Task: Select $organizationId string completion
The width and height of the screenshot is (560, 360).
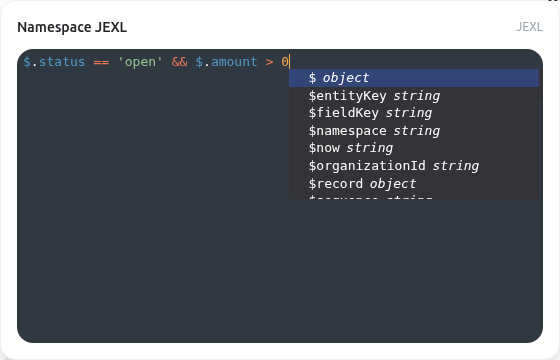Action: (414, 166)
